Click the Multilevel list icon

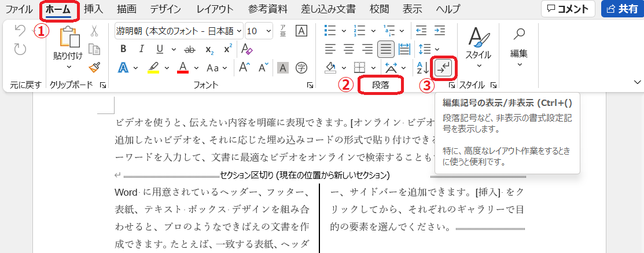click(389, 31)
